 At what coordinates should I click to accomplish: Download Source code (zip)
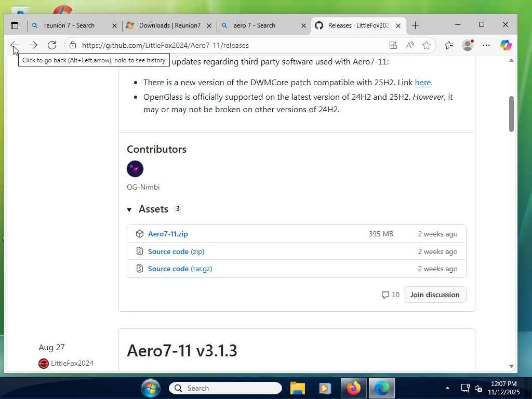click(x=176, y=251)
